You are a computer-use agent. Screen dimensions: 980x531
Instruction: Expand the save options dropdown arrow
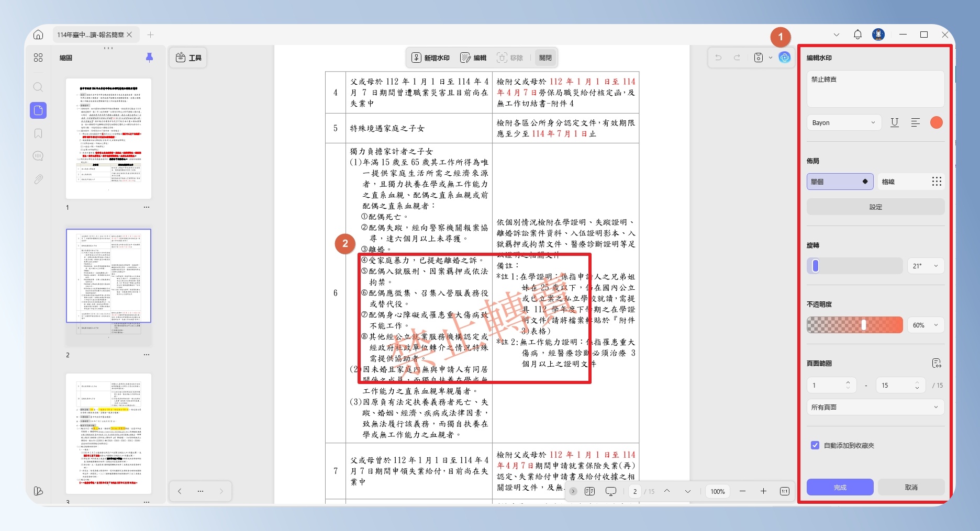pos(770,58)
